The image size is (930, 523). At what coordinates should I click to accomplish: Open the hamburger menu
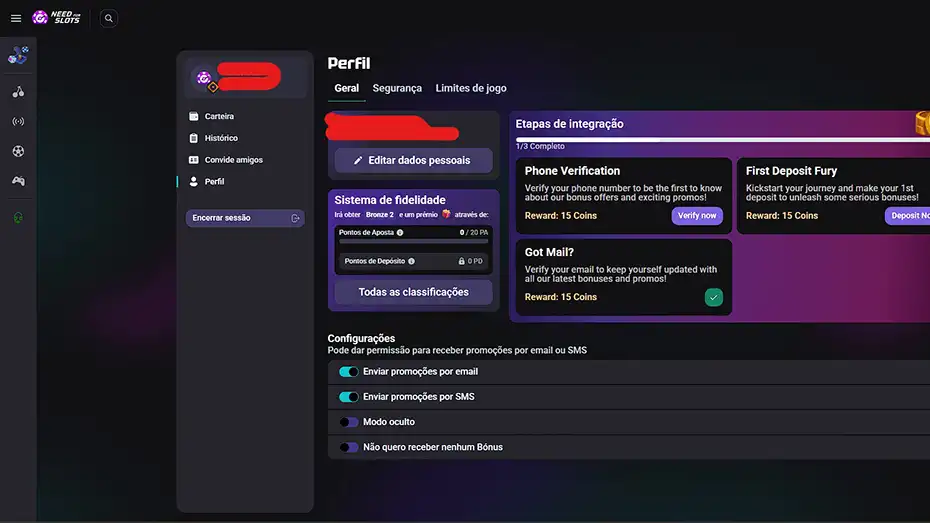click(15, 18)
